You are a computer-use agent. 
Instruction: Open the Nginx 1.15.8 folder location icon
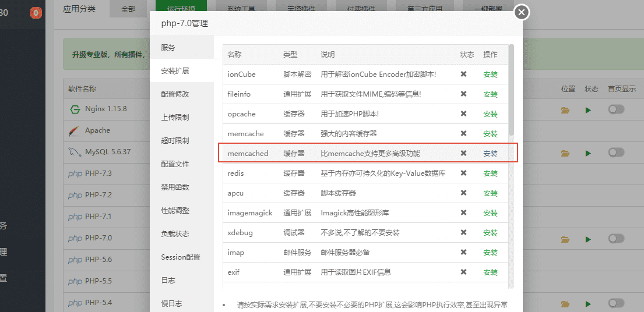(565, 109)
